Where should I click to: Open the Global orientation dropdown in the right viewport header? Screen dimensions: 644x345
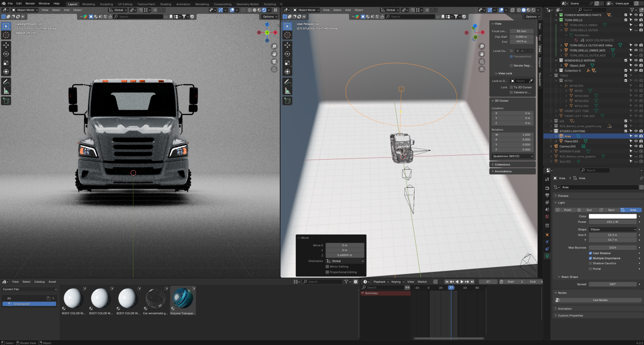click(x=390, y=10)
